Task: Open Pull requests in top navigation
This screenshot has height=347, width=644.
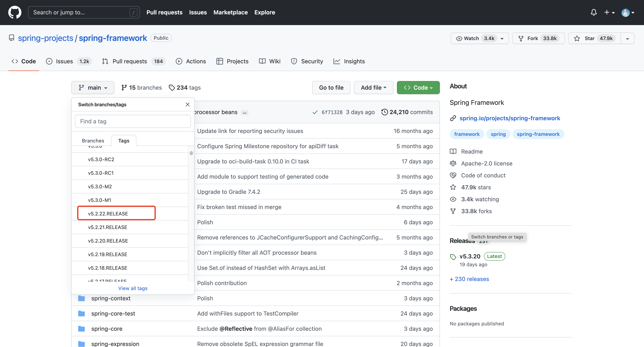Action: [164, 12]
